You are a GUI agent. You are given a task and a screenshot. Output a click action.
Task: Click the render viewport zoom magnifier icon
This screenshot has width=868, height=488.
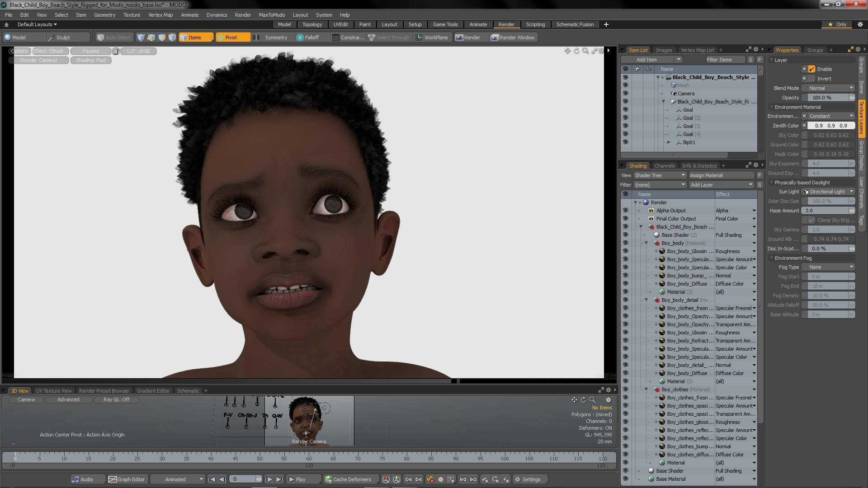[585, 51]
